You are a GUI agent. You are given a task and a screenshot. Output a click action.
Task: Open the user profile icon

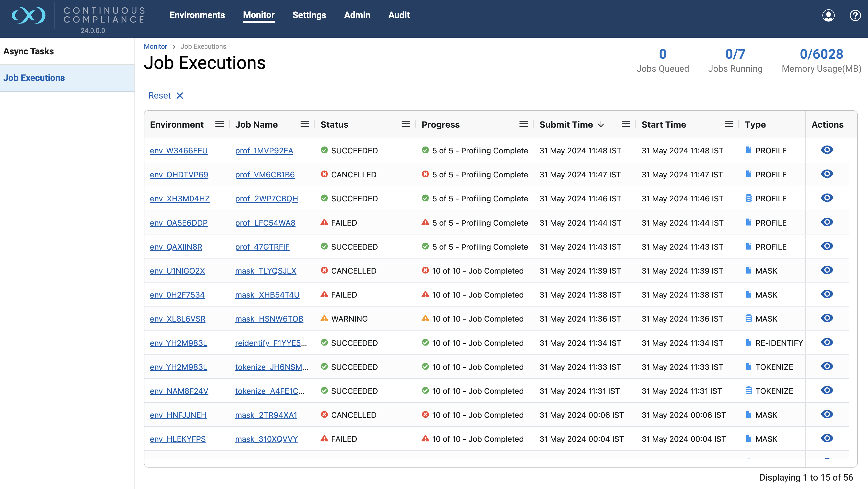click(x=828, y=16)
